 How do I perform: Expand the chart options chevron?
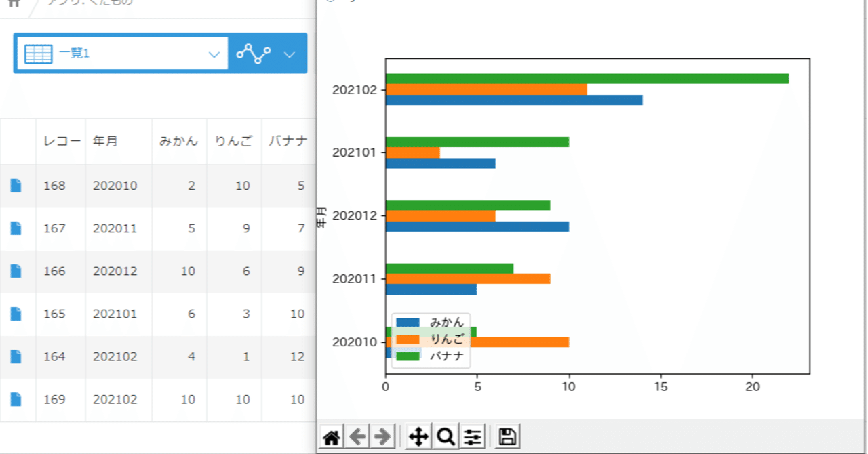(290, 53)
